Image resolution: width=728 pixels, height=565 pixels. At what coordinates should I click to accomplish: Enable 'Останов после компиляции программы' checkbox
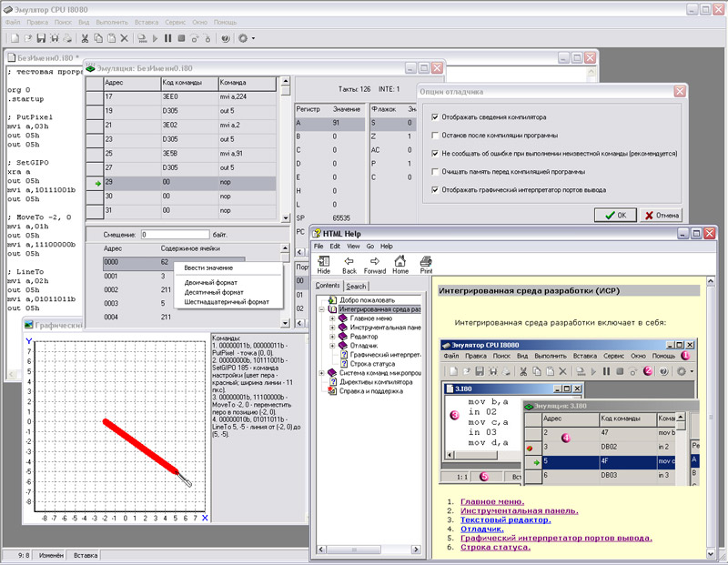[x=435, y=135]
